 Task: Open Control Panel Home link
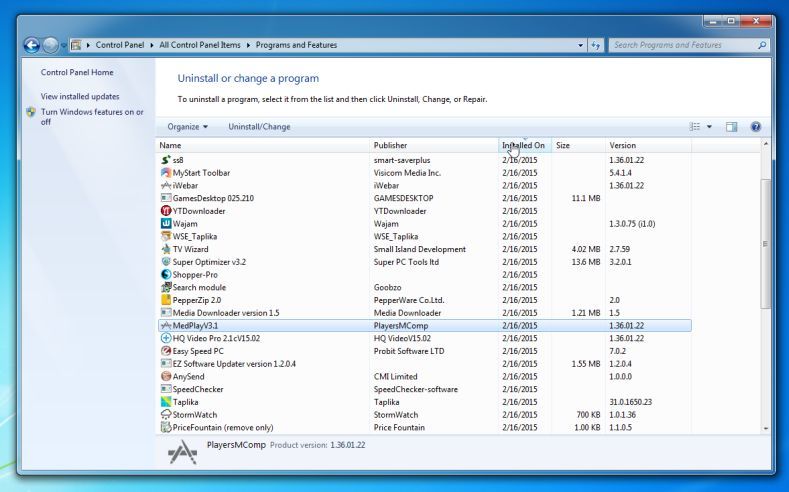(x=77, y=72)
